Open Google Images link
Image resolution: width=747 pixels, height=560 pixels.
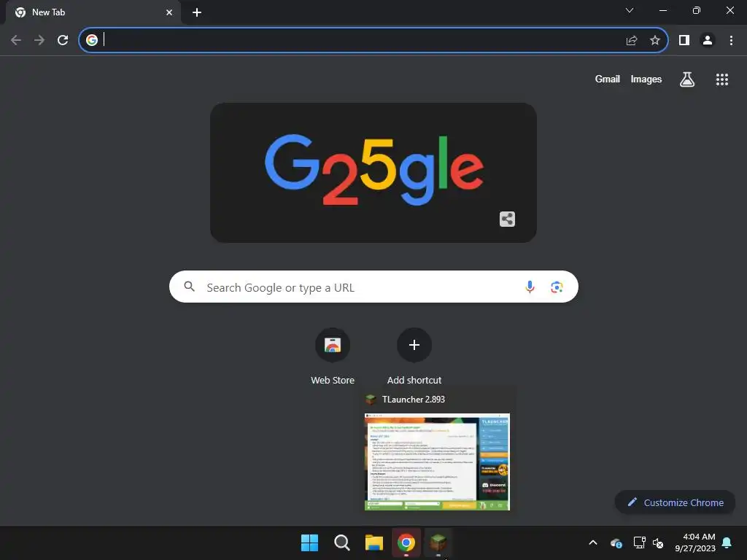[x=646, y=79]
